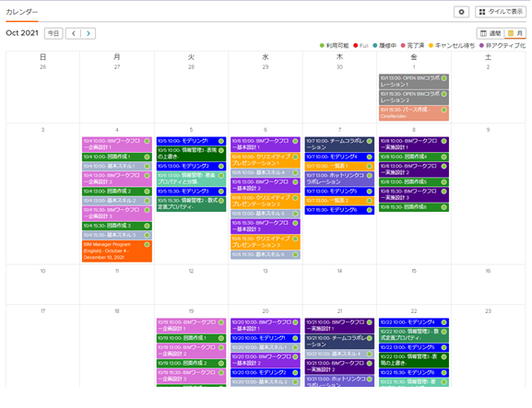Open 10/6 10:00 クリエイティブプレゼンテーション1 event
The height and width of the screenshot is (408, 532).
[266, 160]
